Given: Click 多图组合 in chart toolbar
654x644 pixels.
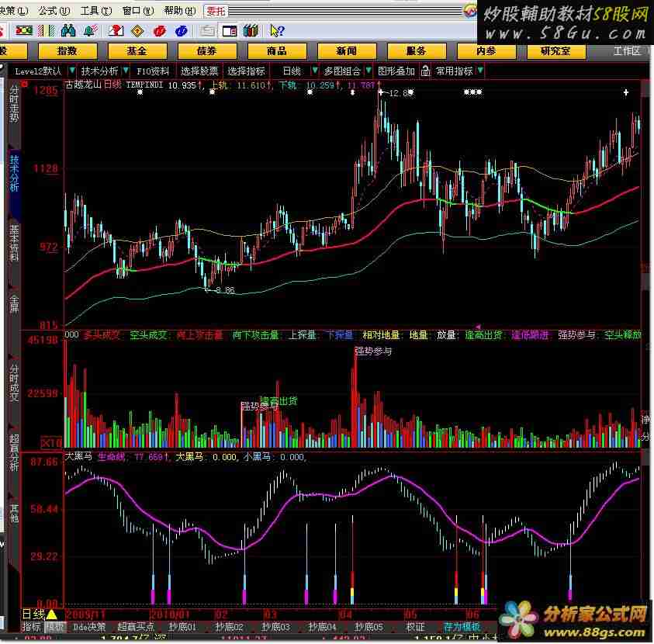Looking at the screenshot, I should tap(342, 71).
